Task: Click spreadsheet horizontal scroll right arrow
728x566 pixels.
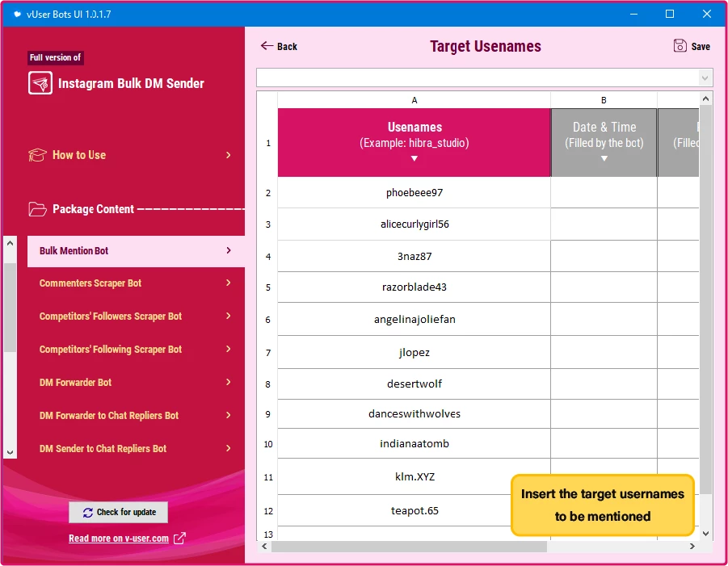Action: (692, 547)
